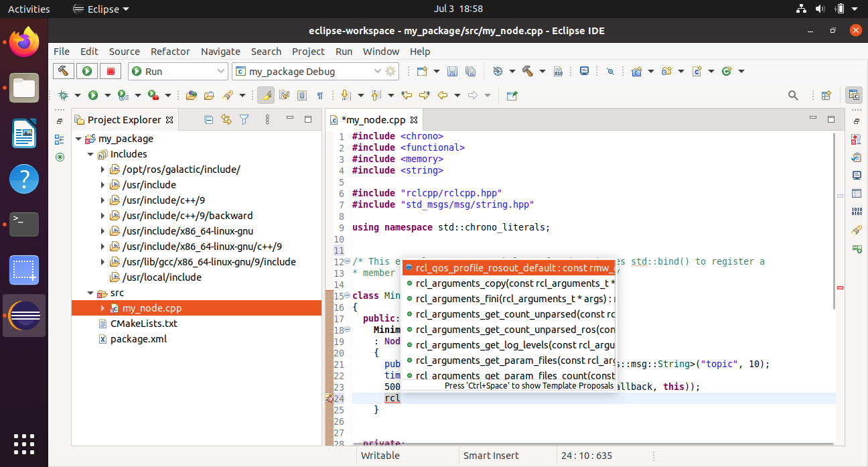Screen dimensions: 868x467
Task: Stop the running program with the red square icon
Action: (x=110, y=71)
